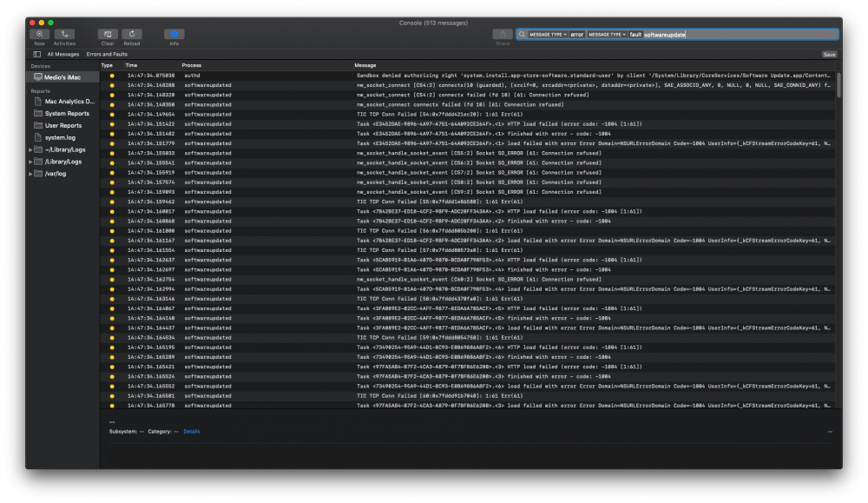Toggle the Info pane icon
Screen dimensions: 868x503
174,35
